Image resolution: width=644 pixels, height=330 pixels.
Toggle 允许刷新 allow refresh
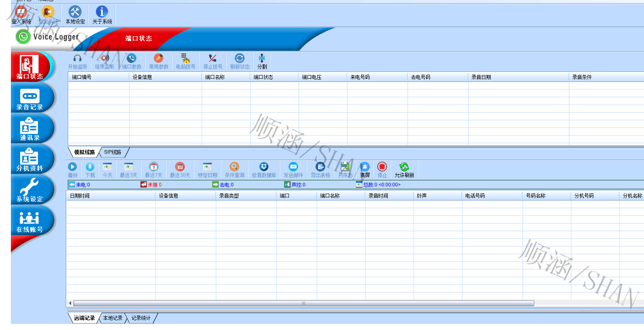click(x=404, y=170)
